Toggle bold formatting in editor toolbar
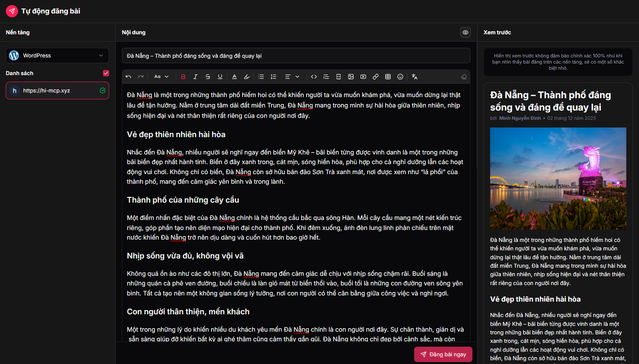 [x=183, y=77]
